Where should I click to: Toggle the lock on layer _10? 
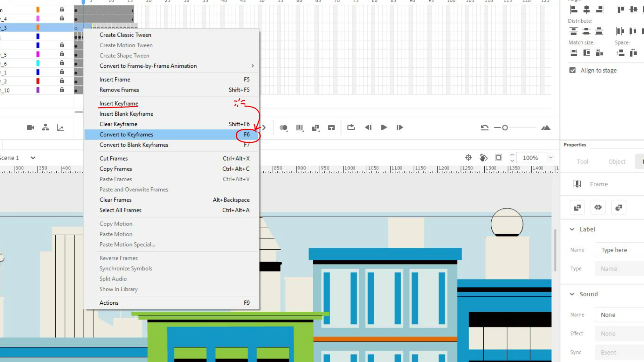click(x=62, y=90)
